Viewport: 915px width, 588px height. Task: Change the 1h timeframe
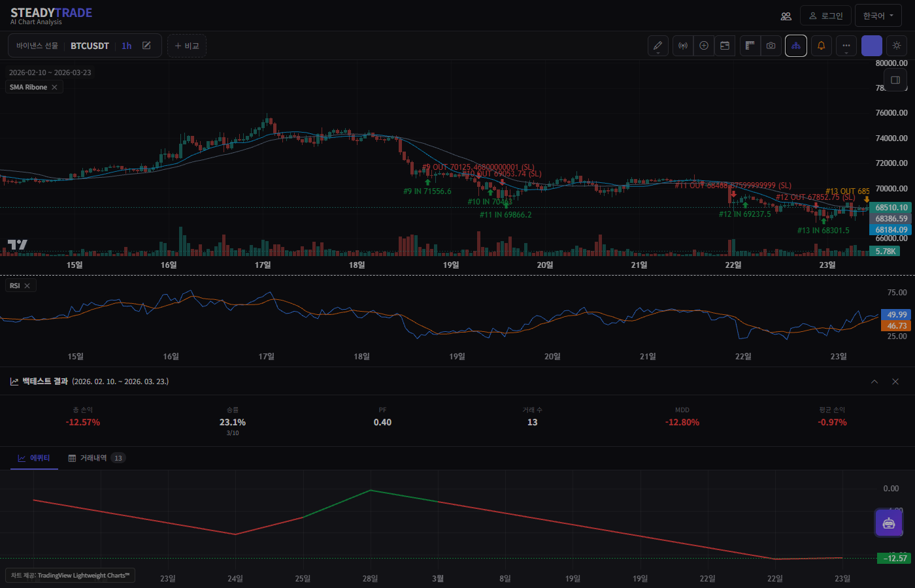(127, 46)
